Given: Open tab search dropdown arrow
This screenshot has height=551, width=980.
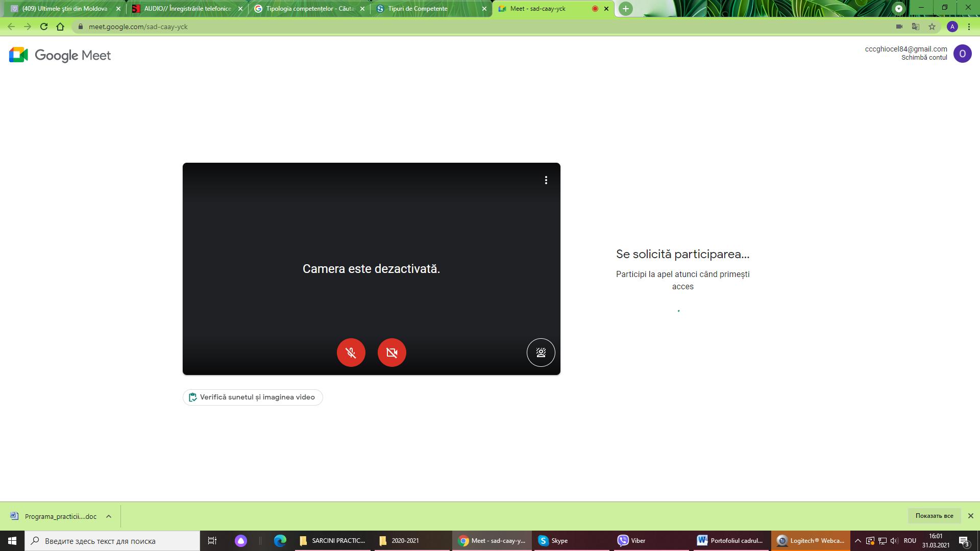Looking at the screenshot, I should pos(899,9).
